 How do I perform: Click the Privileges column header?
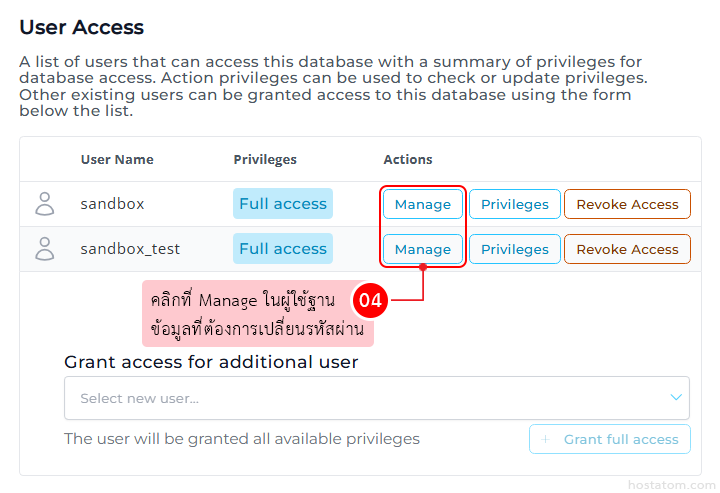[x=265, y=160]
